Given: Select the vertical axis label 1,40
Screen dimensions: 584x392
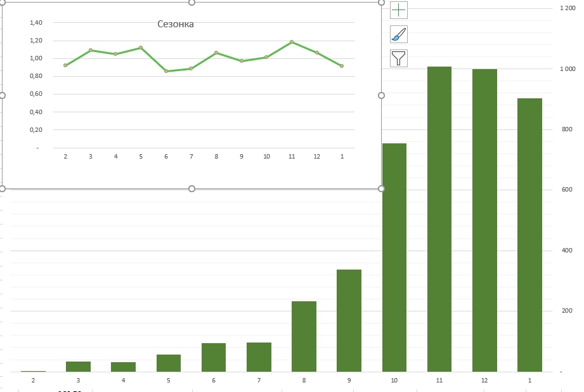Looking at the screenshot, I should click(x=36, y=23).
